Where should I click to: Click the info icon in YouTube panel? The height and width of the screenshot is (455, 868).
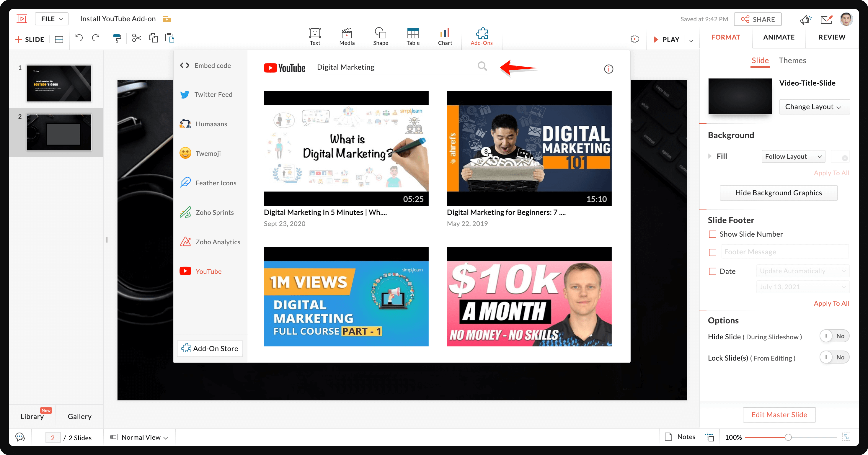(608, 68)
